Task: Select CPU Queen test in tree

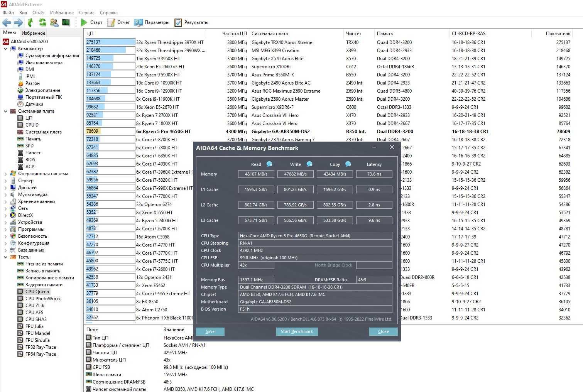Action: pos(37,292)
